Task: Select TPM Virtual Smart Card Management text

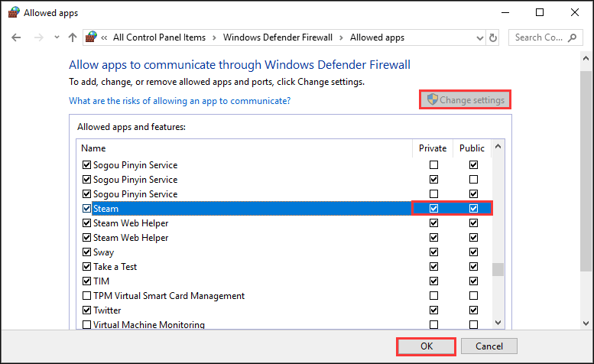Action: coord(169,296)
